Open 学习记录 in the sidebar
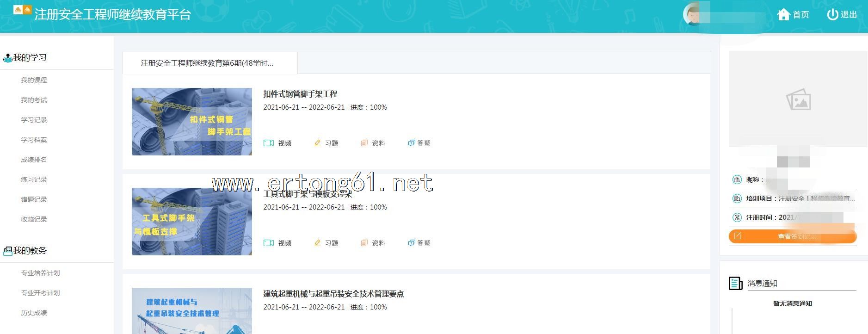The width and height of the screenshot is (868, 334). 34,120
